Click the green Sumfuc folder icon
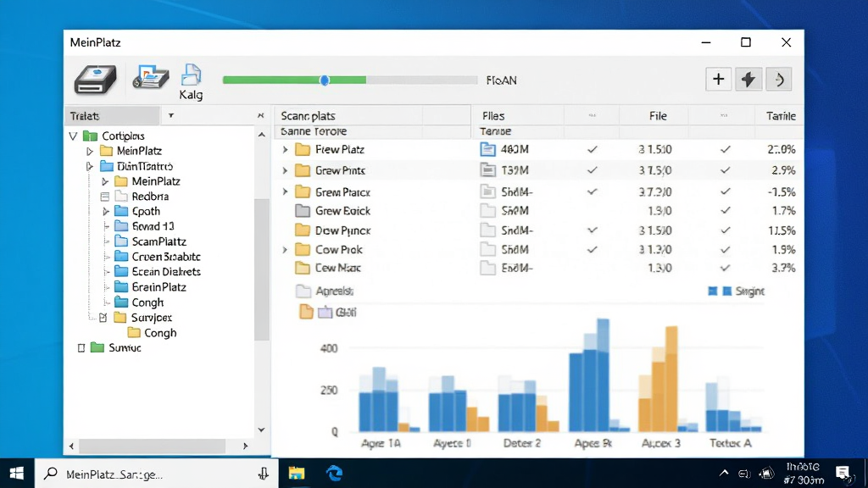Viewport: 868px width, 488px height. [x=97, y=347]
